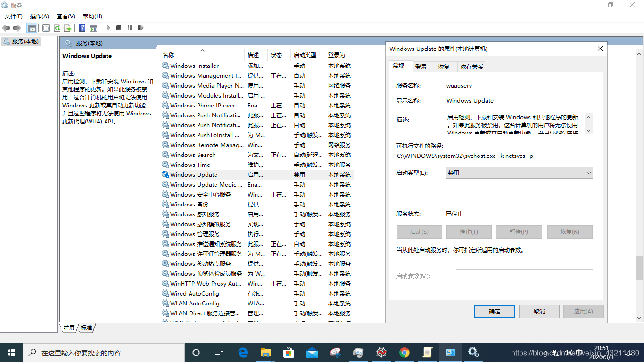Click the Back arrow toolbar icon
This screenshot has height=362, width=644.
pos(6,28)
